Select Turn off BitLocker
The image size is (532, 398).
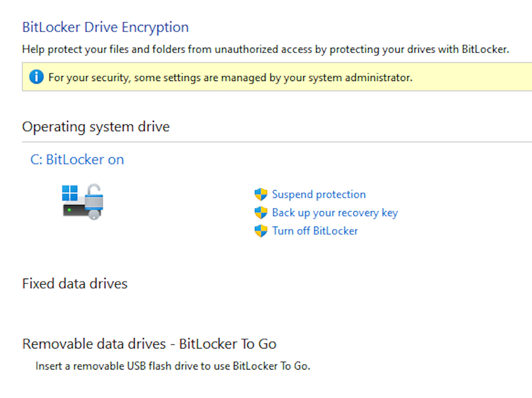click(315, 231)
